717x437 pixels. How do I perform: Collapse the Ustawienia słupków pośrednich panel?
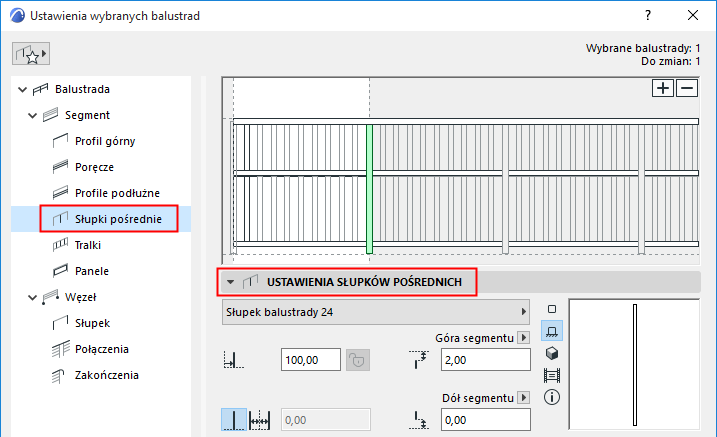point(230,282)
